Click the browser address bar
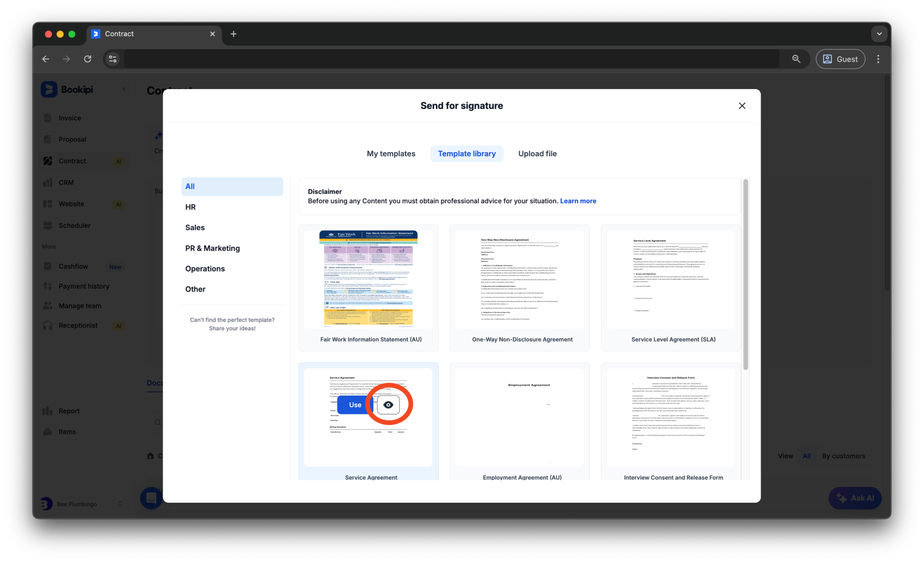The height and width of the screenshot is (562, 924). pos(451,59)
